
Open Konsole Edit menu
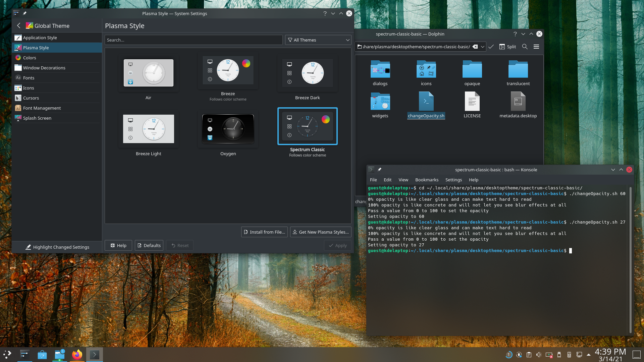point(387,180)
